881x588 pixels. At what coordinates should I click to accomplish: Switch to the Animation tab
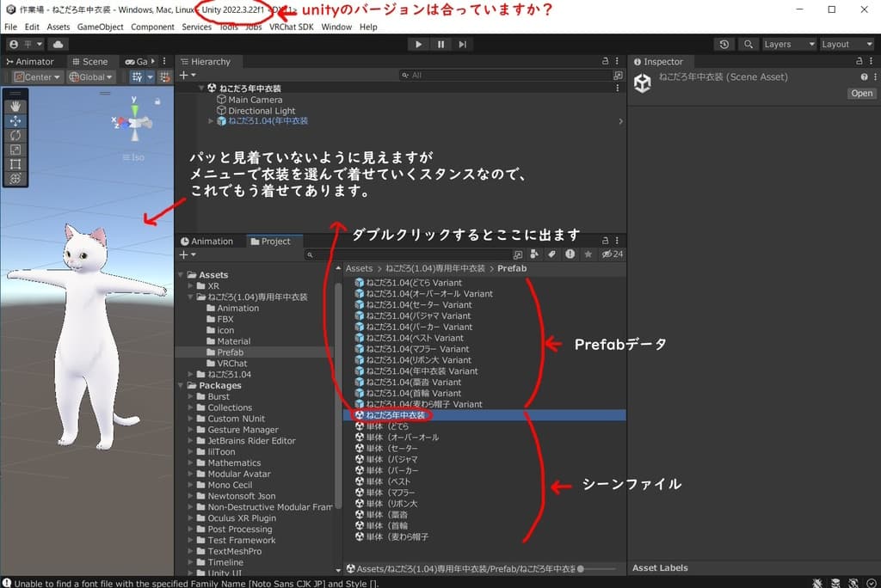pos(209,241)
